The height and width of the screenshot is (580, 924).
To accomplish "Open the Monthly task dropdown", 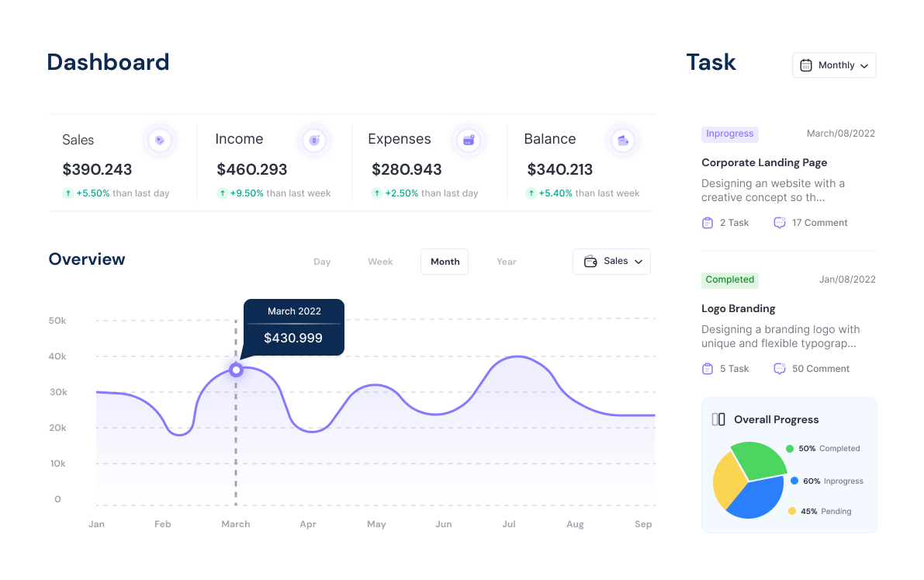I will 834,65.
